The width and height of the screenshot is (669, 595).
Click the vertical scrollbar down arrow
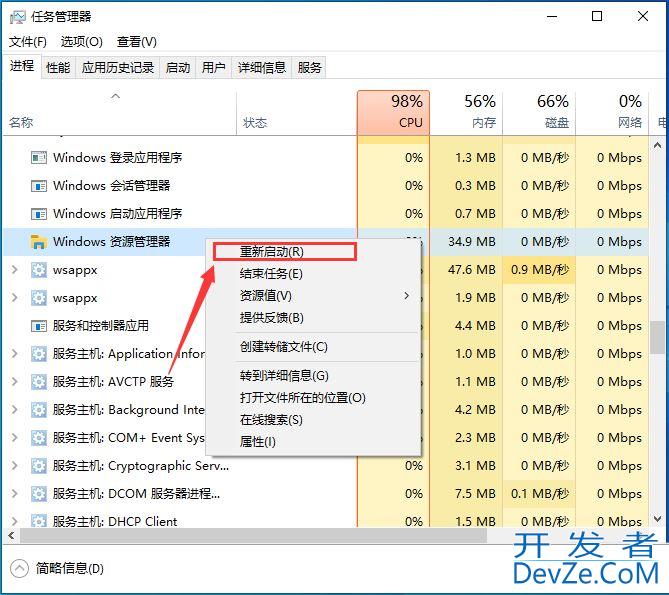(657, 519)
